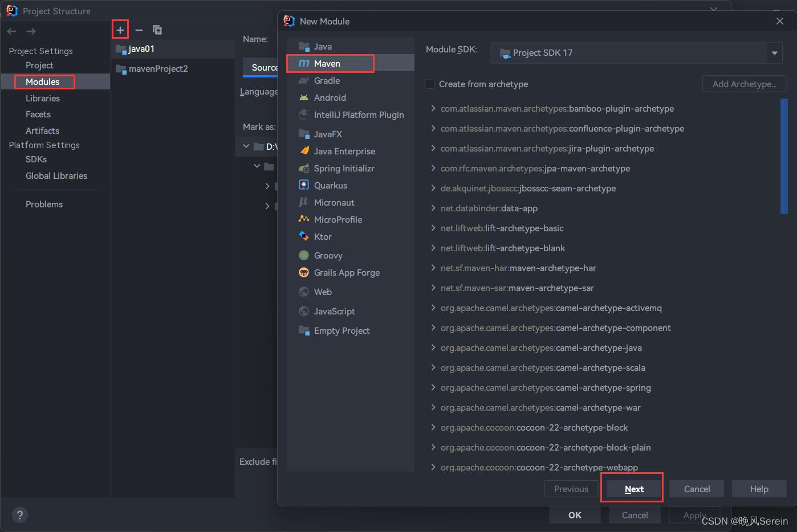The width and height of the screenshot is (797, 532).
Task: Choose the Ktor icon
Action: [x=304, y=236]
